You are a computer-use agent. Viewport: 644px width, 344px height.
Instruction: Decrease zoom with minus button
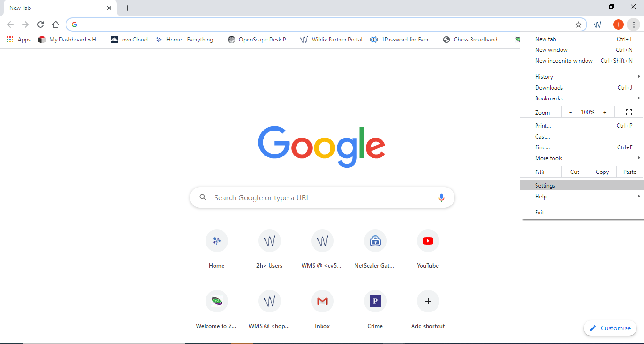[x=570, y=112]
